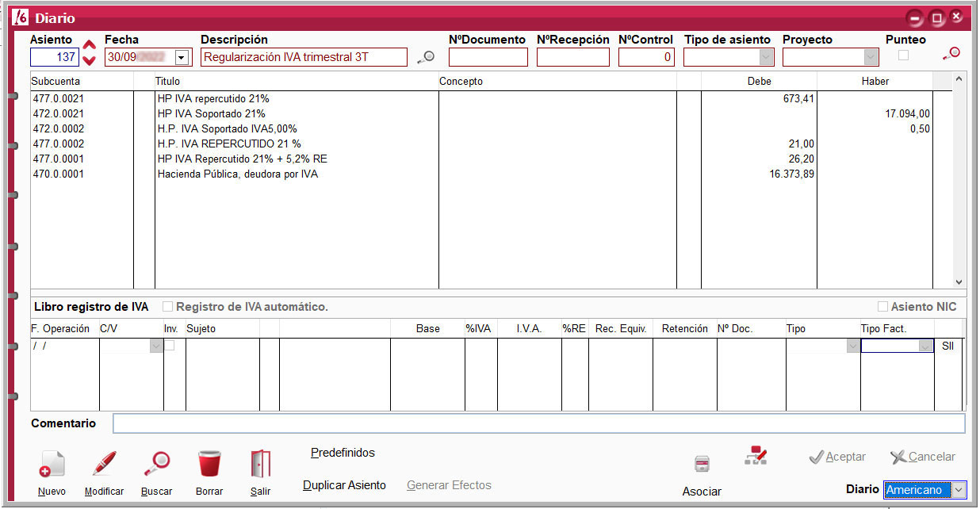This screenshot has width=980, height=509.
Task: Click the Asociar printer icon
Action: coord(702,464)
